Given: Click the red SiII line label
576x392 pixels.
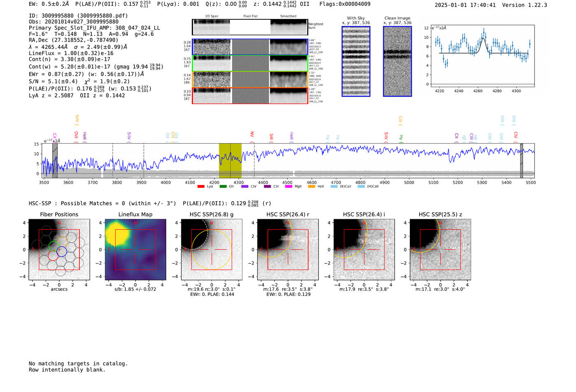Looking at the screenshot, I should point(271,138).
